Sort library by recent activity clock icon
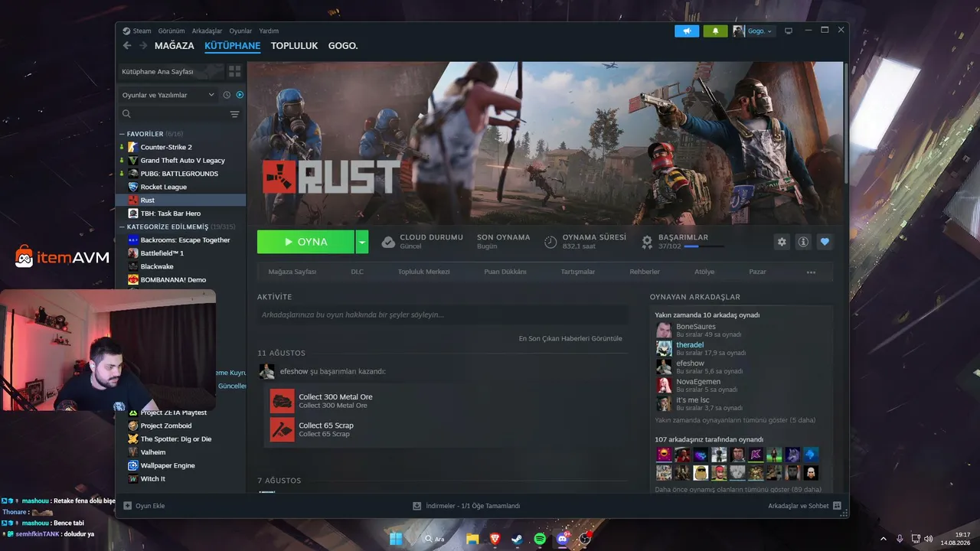The height and width of the screenshot is (551, 980). click(227, 95)
